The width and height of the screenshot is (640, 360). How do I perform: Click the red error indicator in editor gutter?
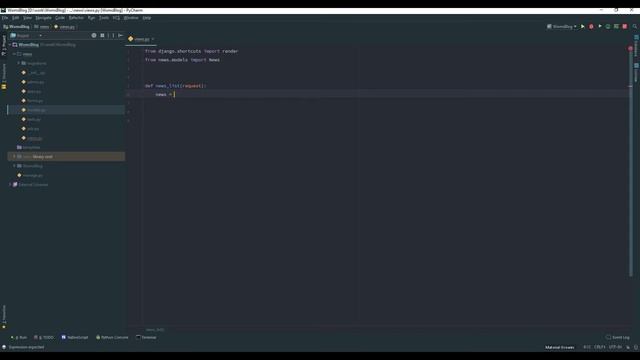tap(630, 49)
